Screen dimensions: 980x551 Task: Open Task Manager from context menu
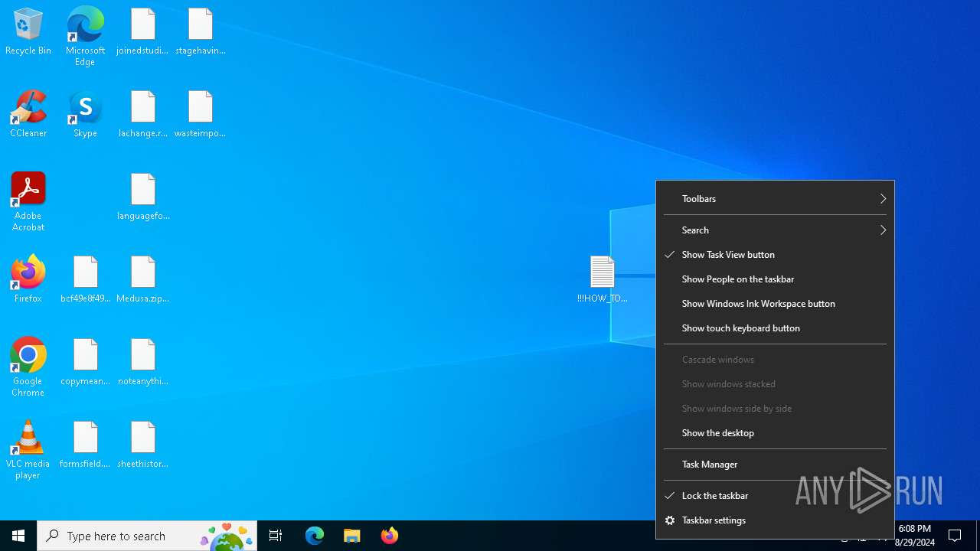775,465
